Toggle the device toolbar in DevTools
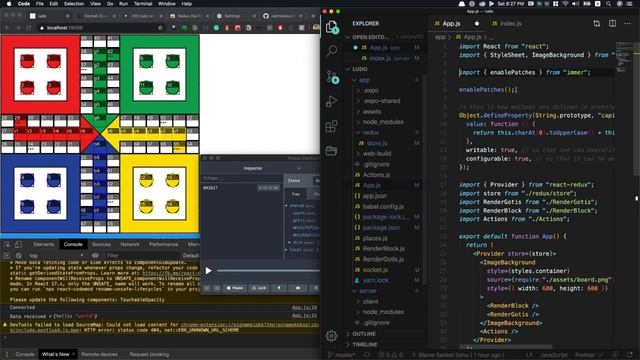This screenshot has width=640, height=360. [18, 244]
